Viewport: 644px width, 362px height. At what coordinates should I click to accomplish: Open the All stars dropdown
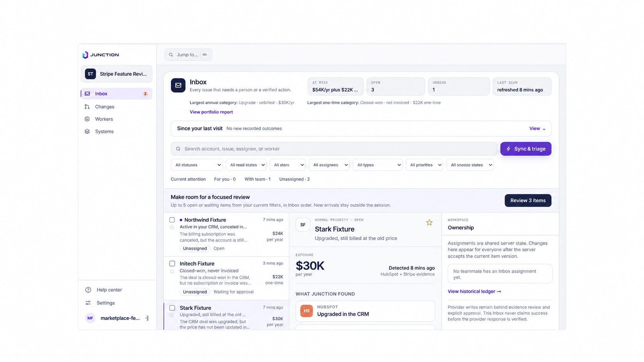(x=287, y=165)
